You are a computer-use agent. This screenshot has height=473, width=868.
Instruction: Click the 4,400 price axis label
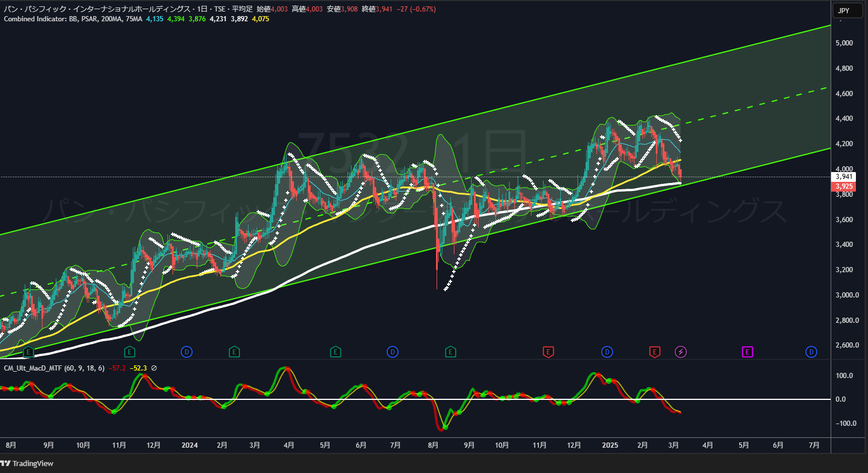pos(844,119)
